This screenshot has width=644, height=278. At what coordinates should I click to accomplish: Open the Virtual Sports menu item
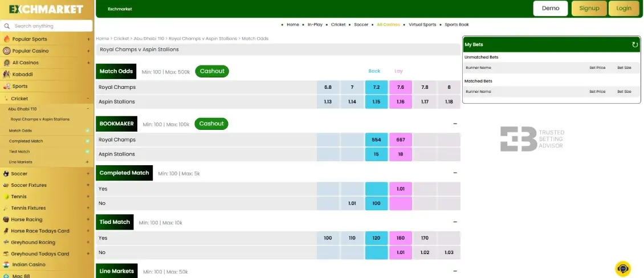422,24
